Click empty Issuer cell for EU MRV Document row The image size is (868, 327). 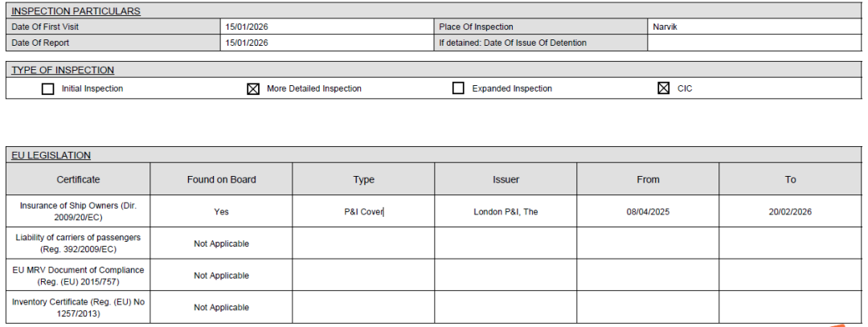tap(506, 276)
